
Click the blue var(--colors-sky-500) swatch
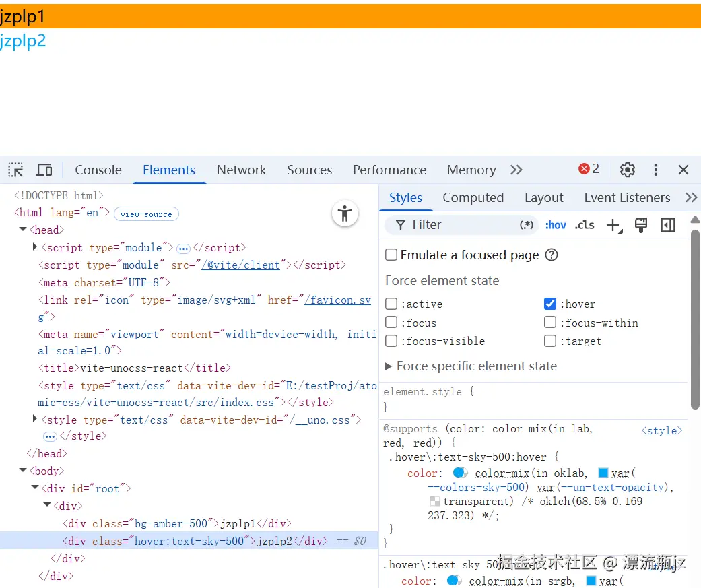point(603,473)
